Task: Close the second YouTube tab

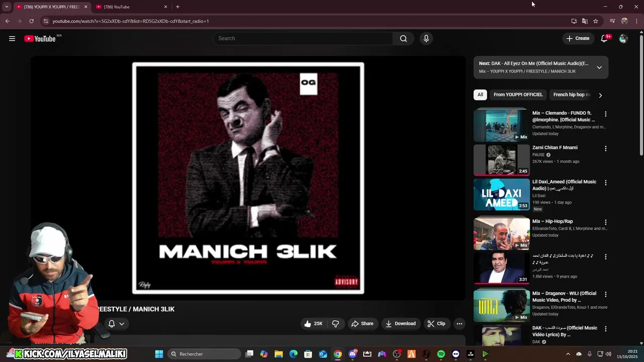Action: click(x=166, y=7)
